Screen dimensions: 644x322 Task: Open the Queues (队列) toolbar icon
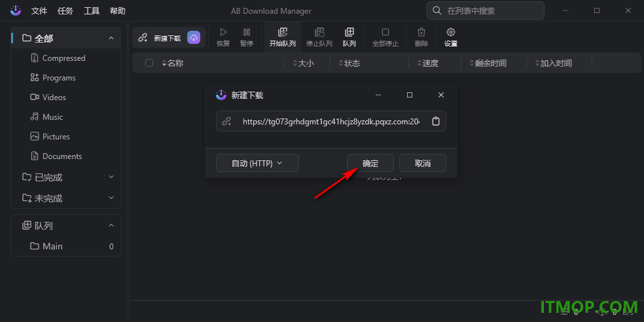pyautogui.click(x=349, y=32)
